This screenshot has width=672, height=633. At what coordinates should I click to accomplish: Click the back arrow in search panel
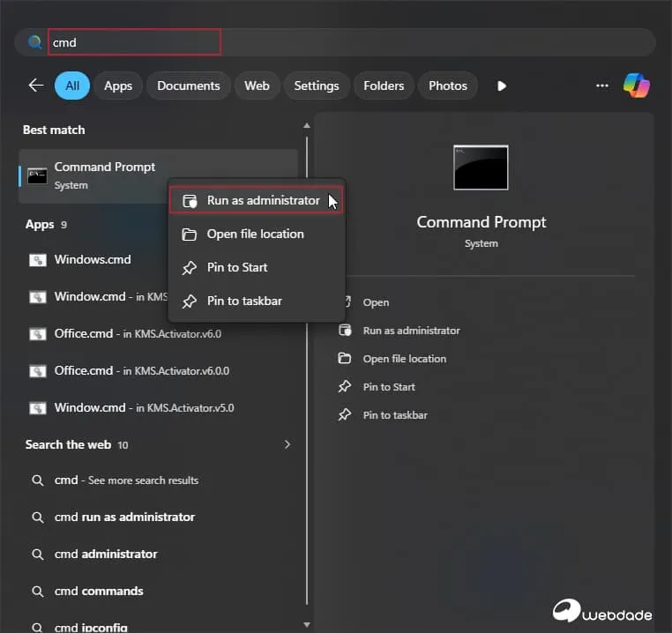click(36, 86)
